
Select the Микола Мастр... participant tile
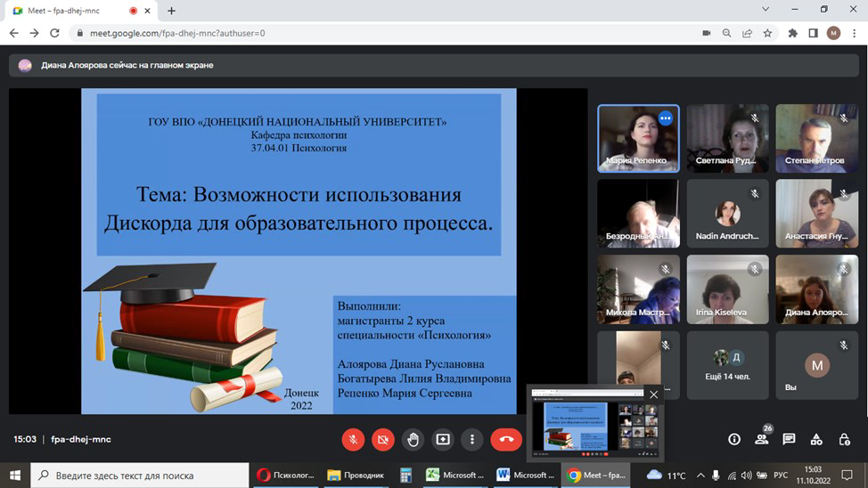638,289
